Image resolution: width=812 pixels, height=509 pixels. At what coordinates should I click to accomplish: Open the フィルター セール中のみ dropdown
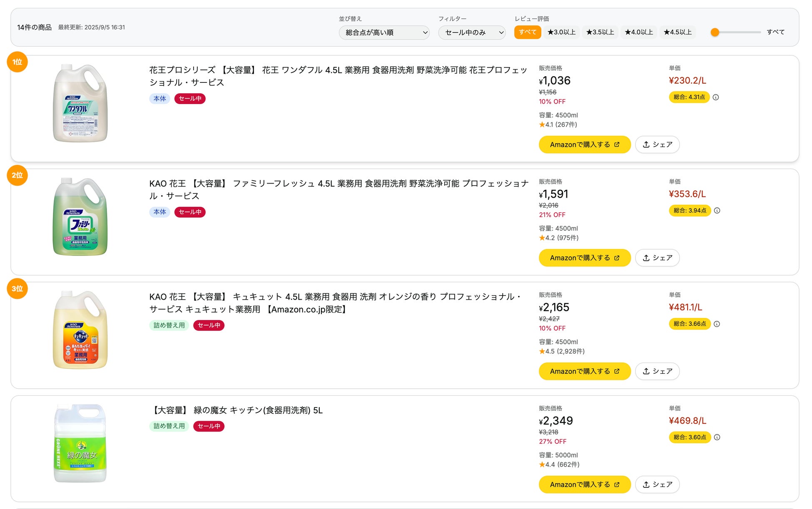click(472, 32)
